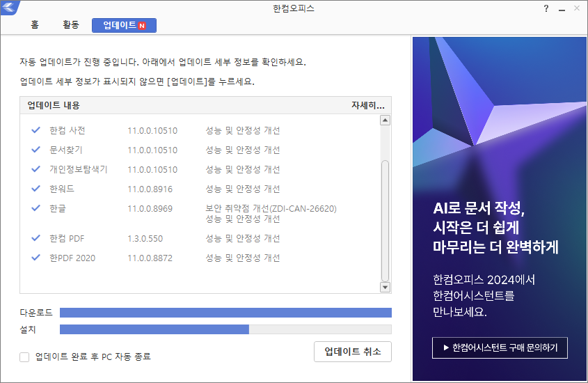Click version 11.0.0.8872 of 한PDF 2020
The width and height of the screenshot is (588, 383).
[x=150, y=258]
